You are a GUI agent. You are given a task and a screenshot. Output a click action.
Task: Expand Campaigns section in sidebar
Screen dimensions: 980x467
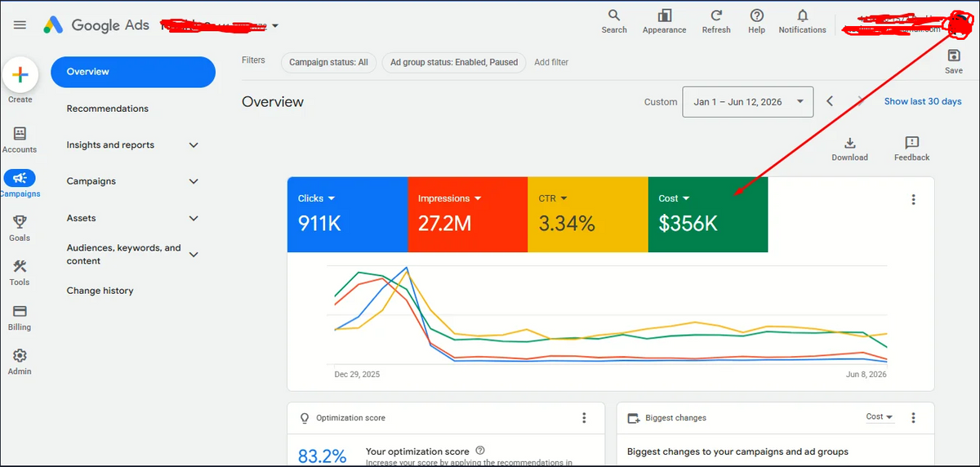(194, 181)
